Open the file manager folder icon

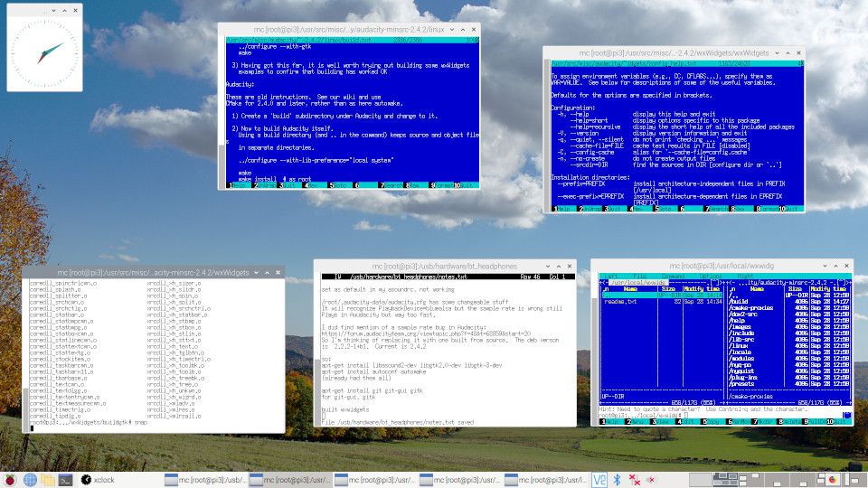[x=47, y=480]
